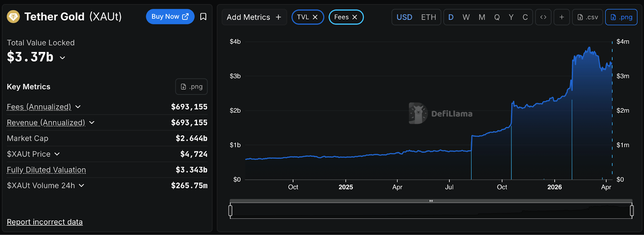Screen dimensions: 644x235
Task: Expand the $XAUt Price row
Action: [x=57, y=154]
